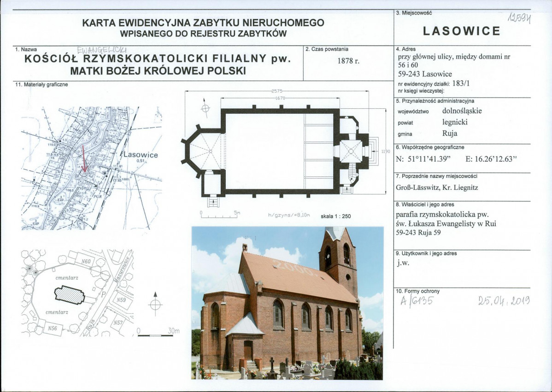This screenshot has height=392, width=552.
Task: Click the subtitle 'WPISANEGO DO REJESTRU ZABYTKÓW'
Action: [203, 34]
